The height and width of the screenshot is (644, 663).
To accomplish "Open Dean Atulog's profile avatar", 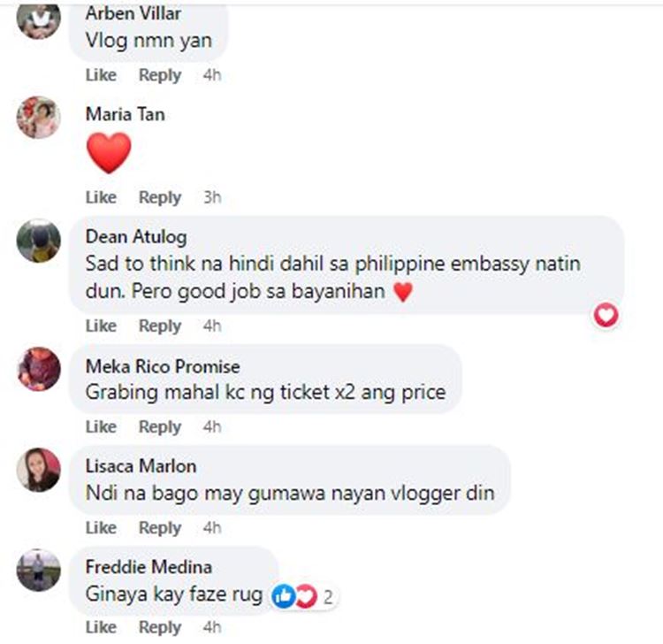I will pyautogui.click(x=39, y=241).
